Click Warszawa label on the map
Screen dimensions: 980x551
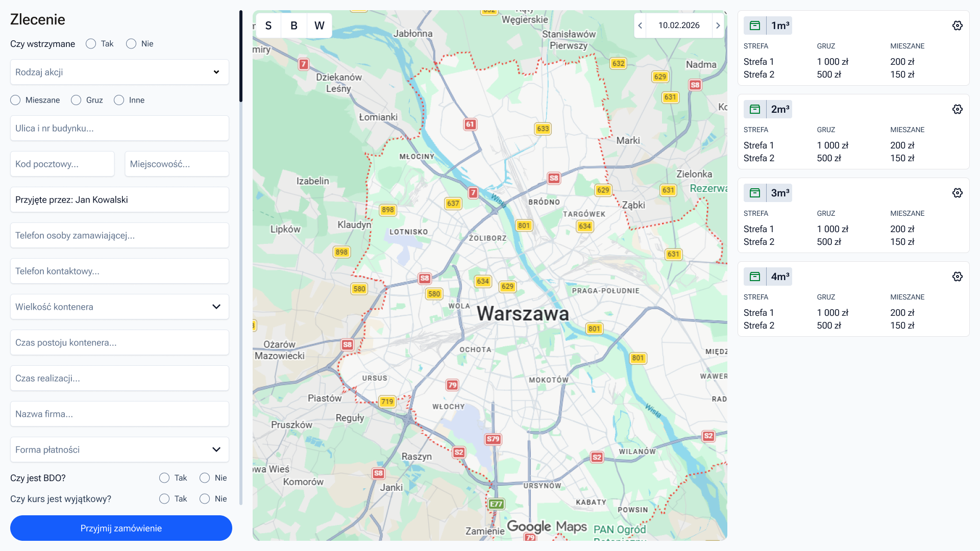pos(523,313)
